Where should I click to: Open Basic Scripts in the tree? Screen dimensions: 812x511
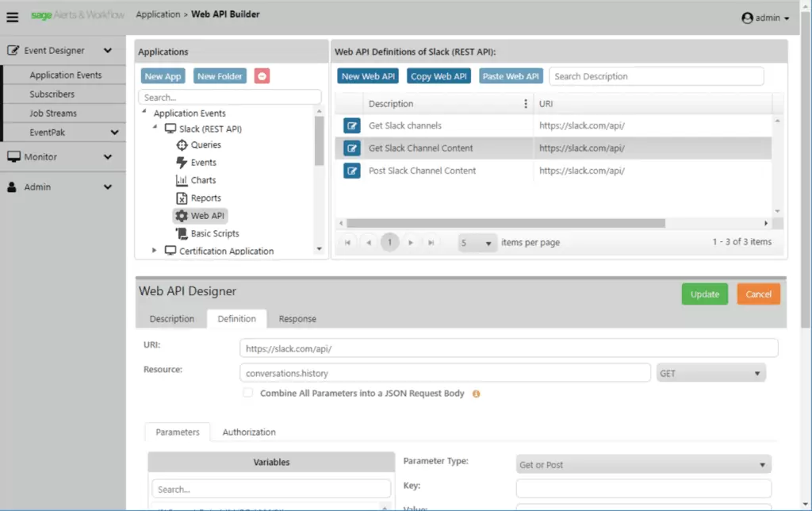coord(182,233)
